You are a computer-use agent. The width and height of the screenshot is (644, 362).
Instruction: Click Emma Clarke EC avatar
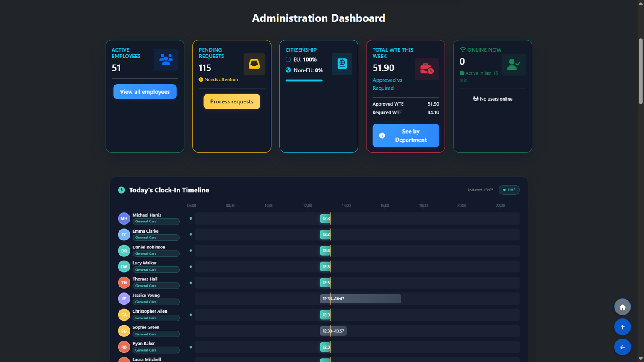pyautogui.click(x=124, y=235)
